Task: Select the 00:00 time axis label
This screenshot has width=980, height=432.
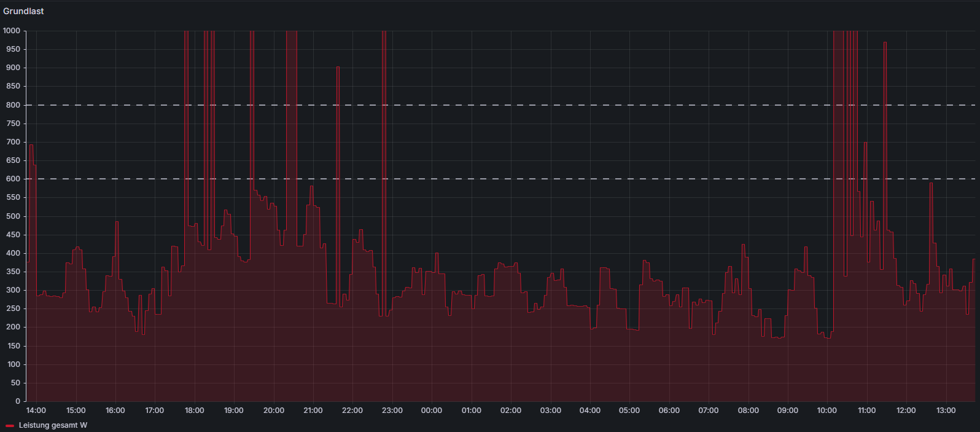Action: tap(432, 410)
